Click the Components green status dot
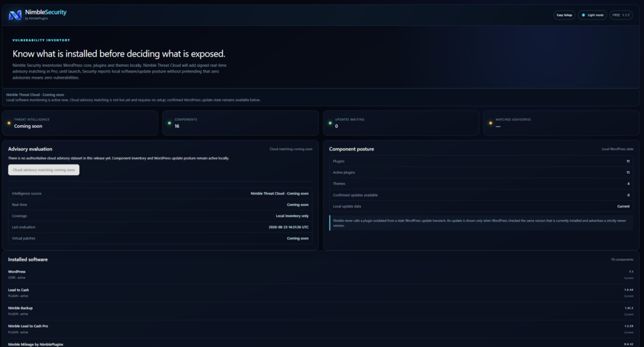Screen dimensions: 644x347 coord(169,123)
